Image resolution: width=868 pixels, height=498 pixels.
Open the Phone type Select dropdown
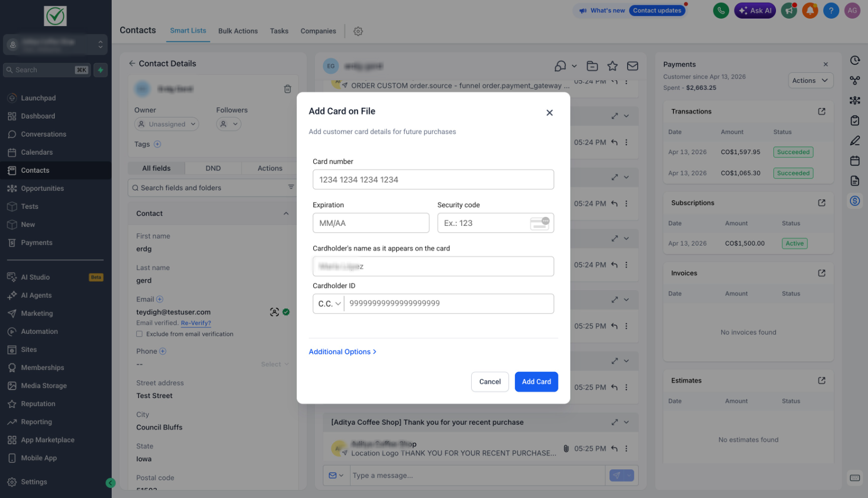(274, 364)
